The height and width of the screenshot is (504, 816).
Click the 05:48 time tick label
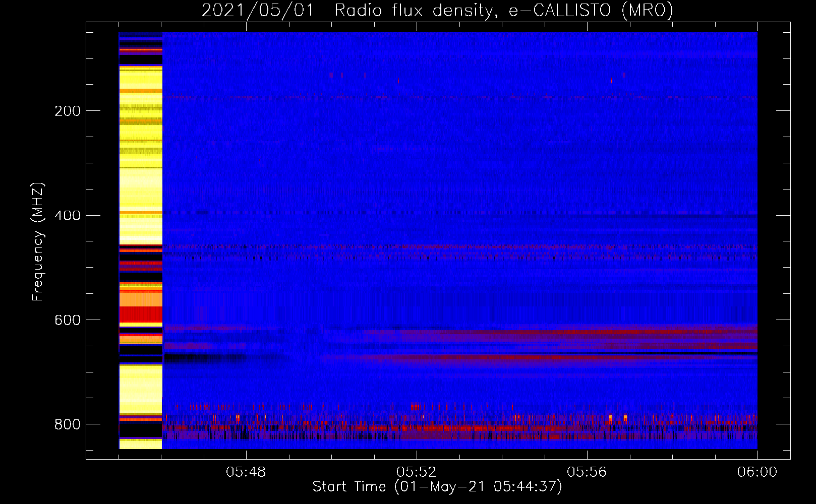[x=246, y=472]
